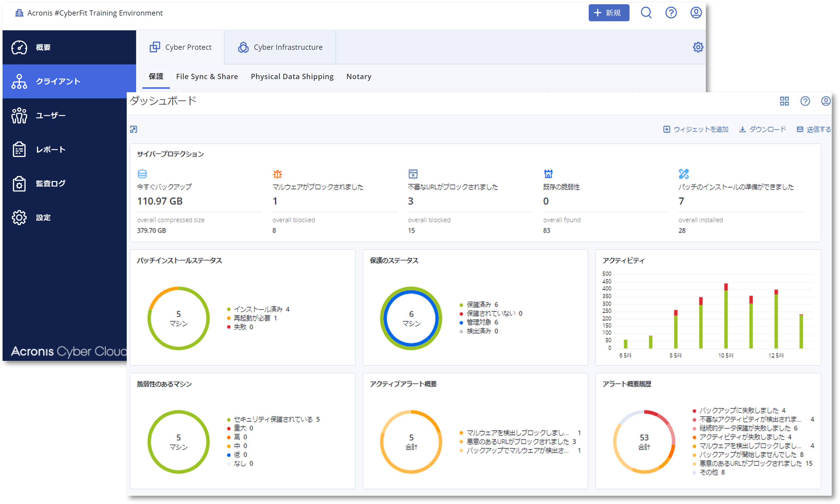The width and height of the screenshot is (840, 504).
Task: Click the 保護のステータス donut chart
Action: (411, 318)
